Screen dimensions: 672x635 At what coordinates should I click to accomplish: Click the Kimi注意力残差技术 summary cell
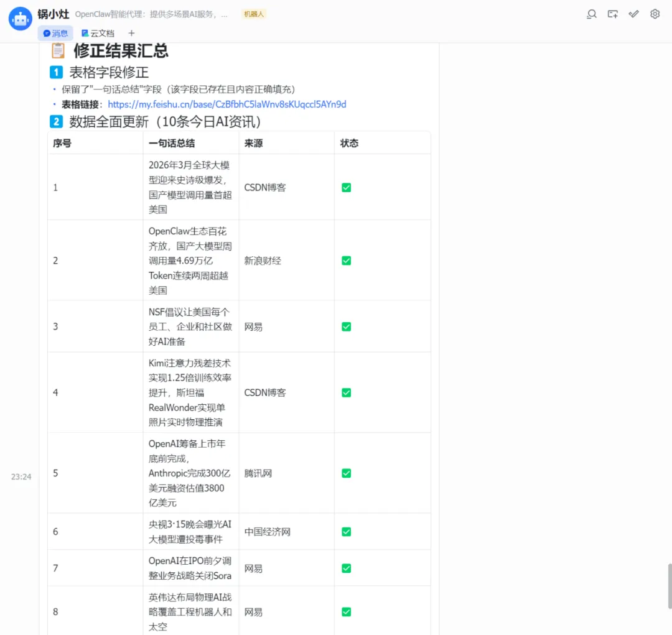click(190, 392)
